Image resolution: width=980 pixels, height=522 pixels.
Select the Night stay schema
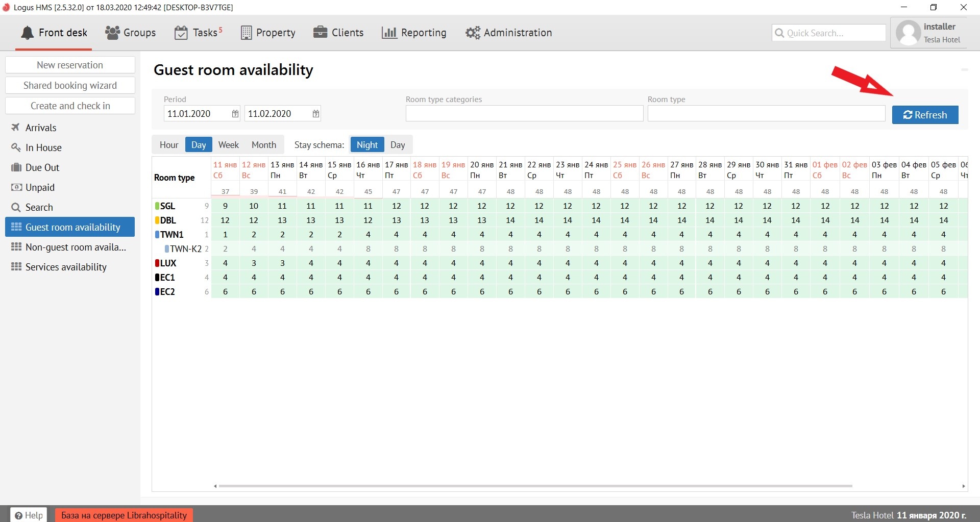coord(367,145)
